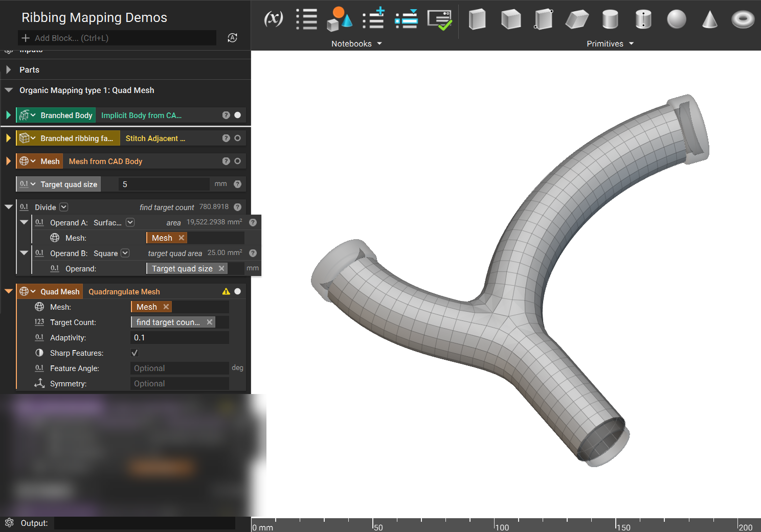The image size is (761, 532).
Task: Insert a sphere primitive
Action: click(677, 19)
